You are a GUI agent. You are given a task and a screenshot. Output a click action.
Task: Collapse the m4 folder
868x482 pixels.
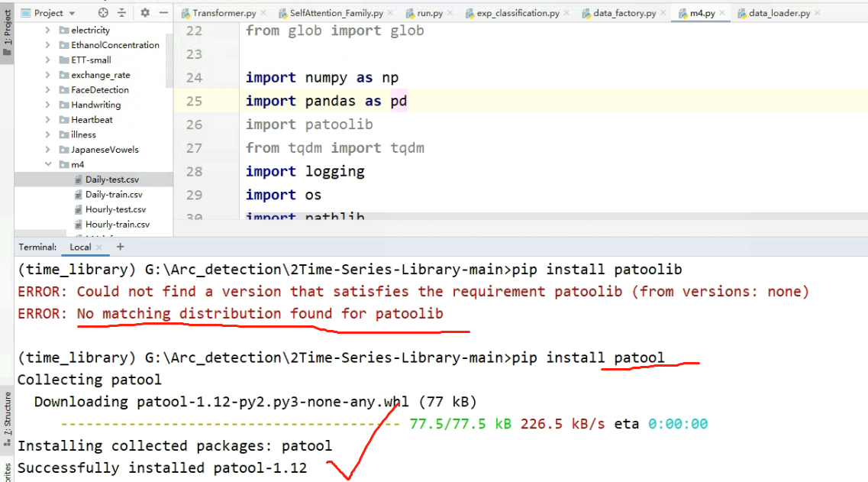coord(47,164)
